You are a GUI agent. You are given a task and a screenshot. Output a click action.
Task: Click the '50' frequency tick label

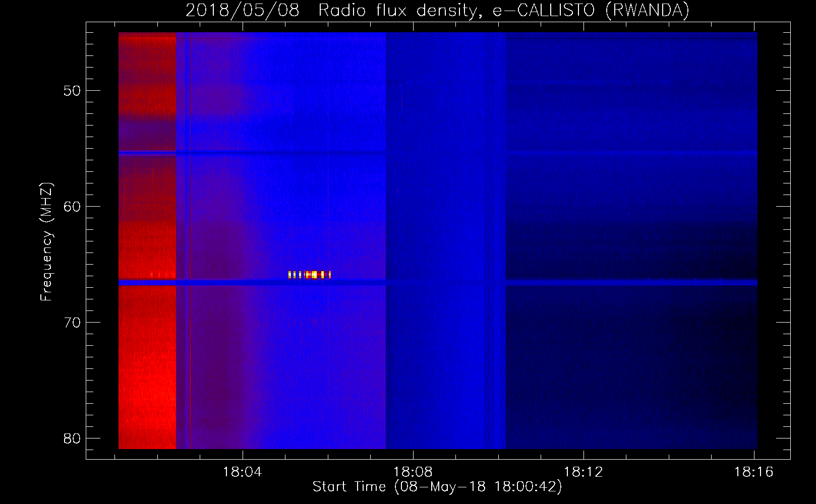[x=72, y=91]
